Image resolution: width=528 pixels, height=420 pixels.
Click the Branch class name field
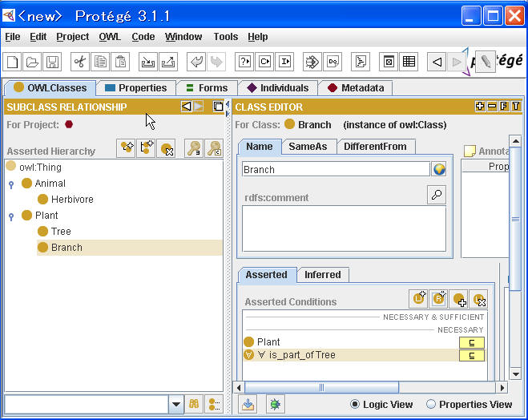tap(336, 169)
